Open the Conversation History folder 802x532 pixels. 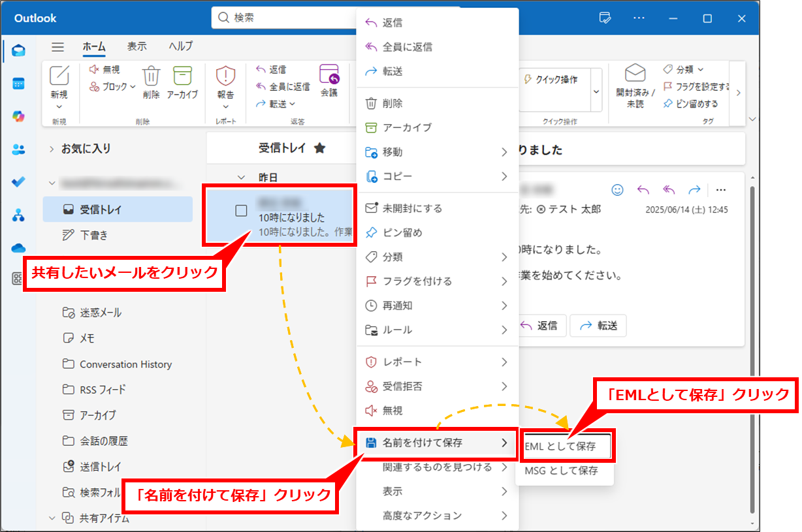pyautogui.click(x=118, y=364)
